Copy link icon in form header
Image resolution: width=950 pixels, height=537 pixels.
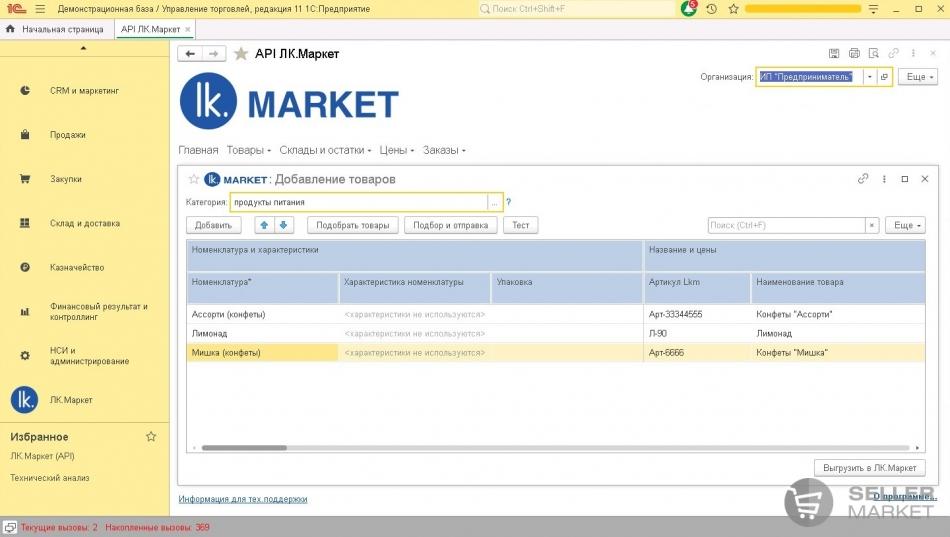click(893, 53)
